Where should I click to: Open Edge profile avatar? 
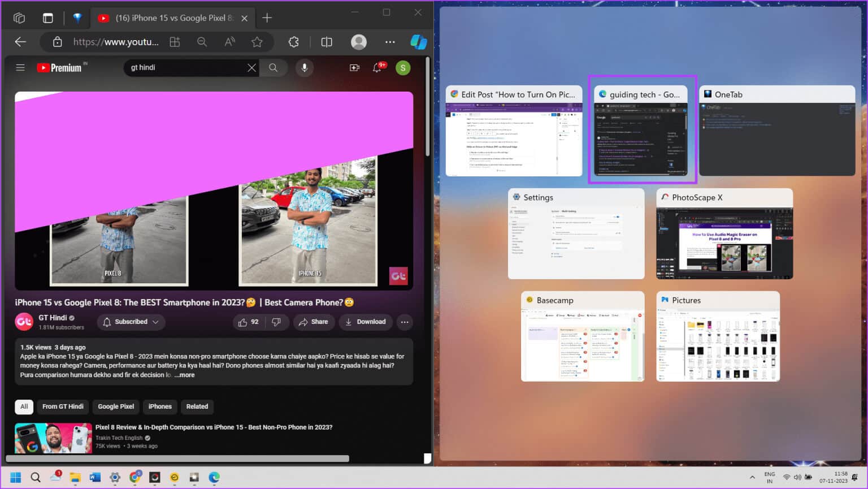coord(359,42)
